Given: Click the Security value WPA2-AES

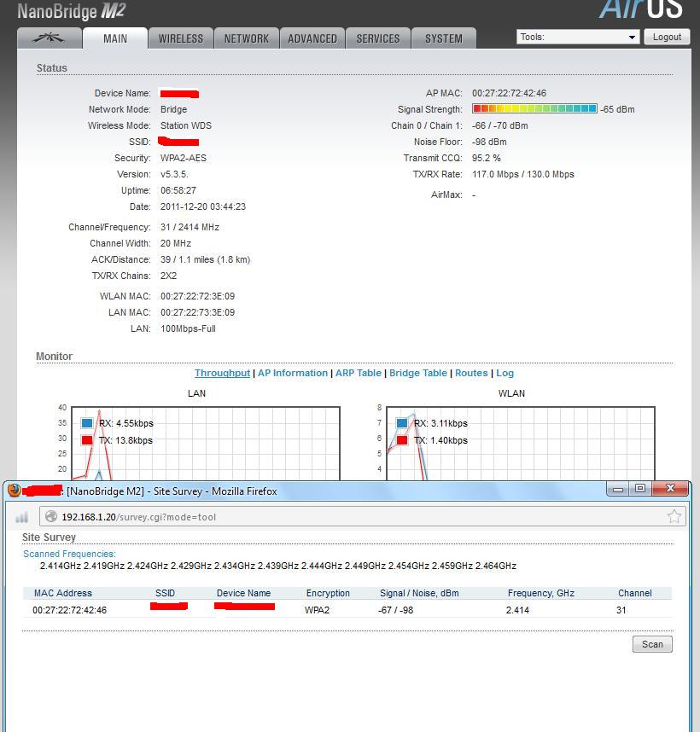Looking at the screenshot, I should tap(183, 158).
